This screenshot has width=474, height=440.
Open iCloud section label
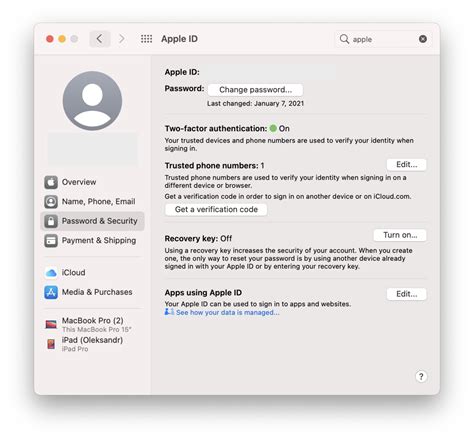pos(73,273)
